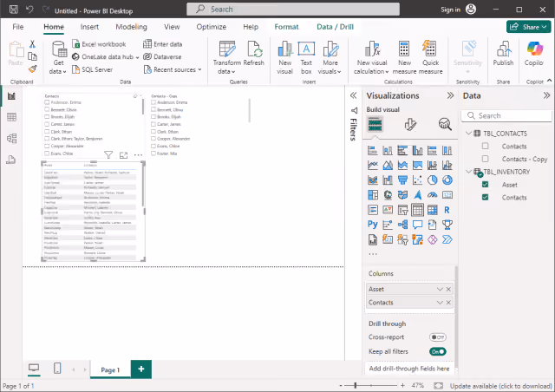This screenshot has width=555, height=392.
Task: Refresh the data
Action: click(254, 53)
